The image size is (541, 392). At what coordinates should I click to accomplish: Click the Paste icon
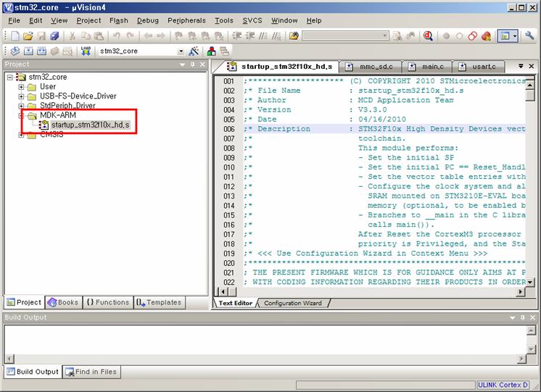99,36
